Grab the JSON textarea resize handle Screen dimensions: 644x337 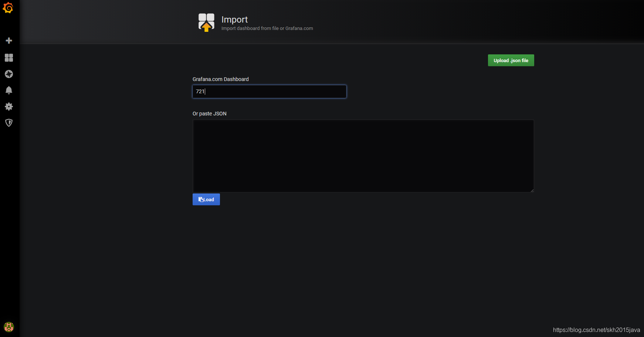pyautogui.click(x=532, y=190)
